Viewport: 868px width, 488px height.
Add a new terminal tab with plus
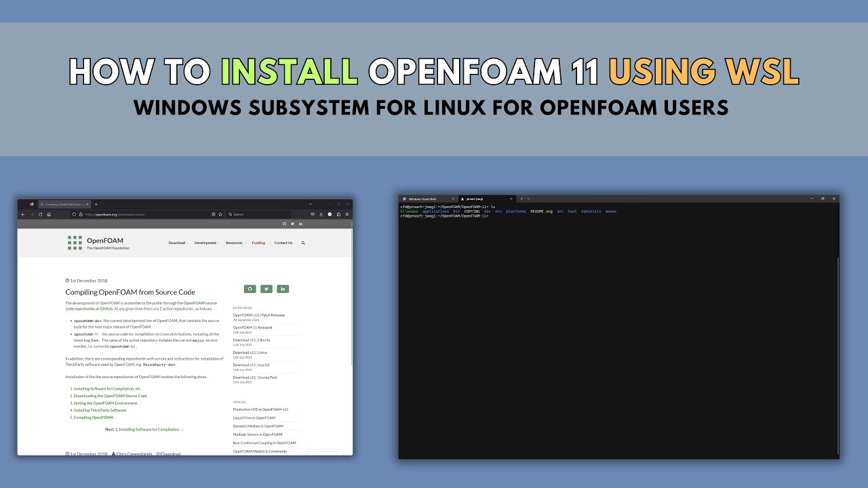pyautogui.click(x=521, y=199)
